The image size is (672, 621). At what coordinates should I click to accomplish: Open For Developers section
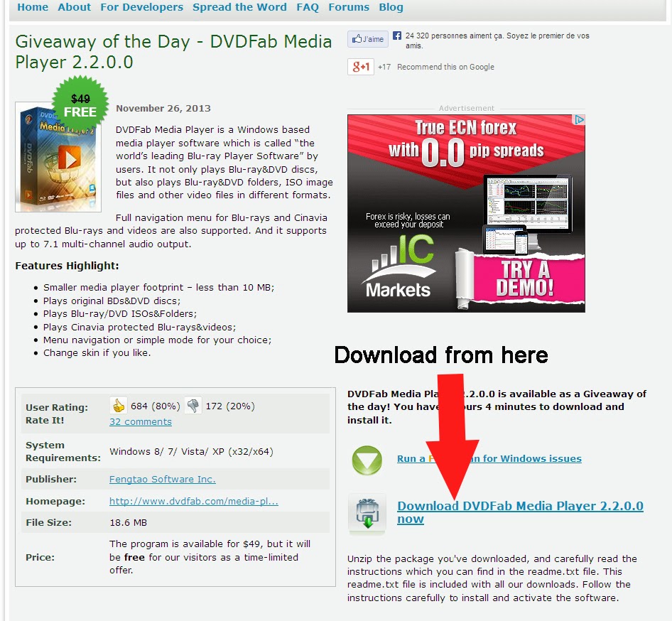pos(141,7)
